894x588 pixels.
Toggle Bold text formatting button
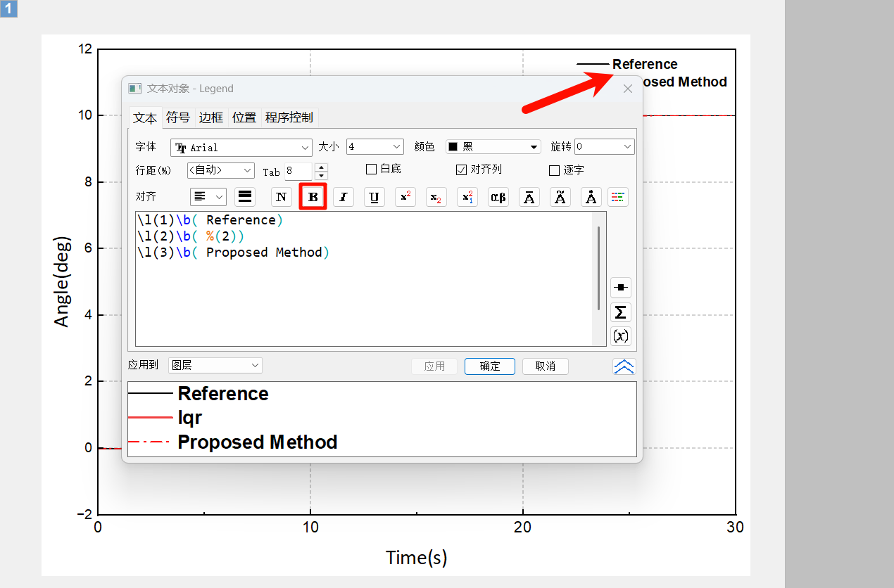[313, 197]
